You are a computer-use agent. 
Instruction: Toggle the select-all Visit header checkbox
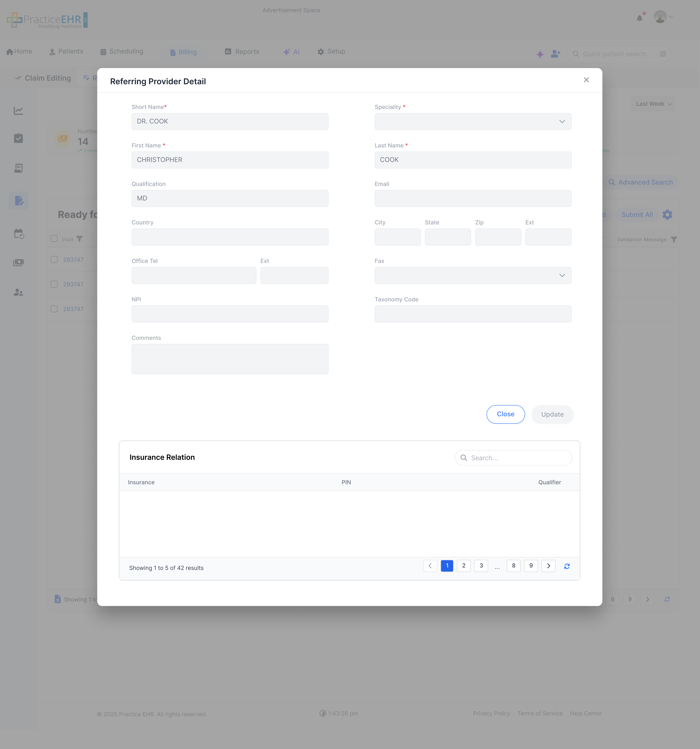click(54, 238)
